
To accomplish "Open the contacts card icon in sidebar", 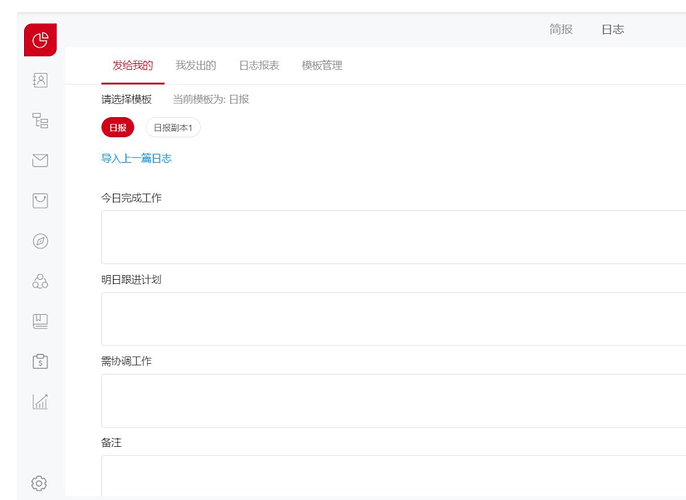I will click(x=40, y=80).
